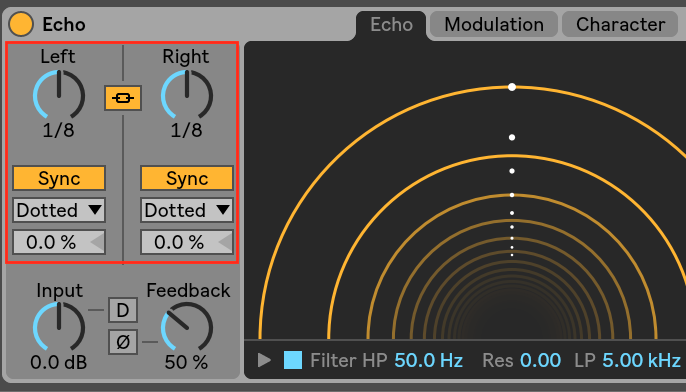This screenshot has height=392, width=686.
Task: Open the Right Dotted sync mode dropdown
Action: coord(187,210)
